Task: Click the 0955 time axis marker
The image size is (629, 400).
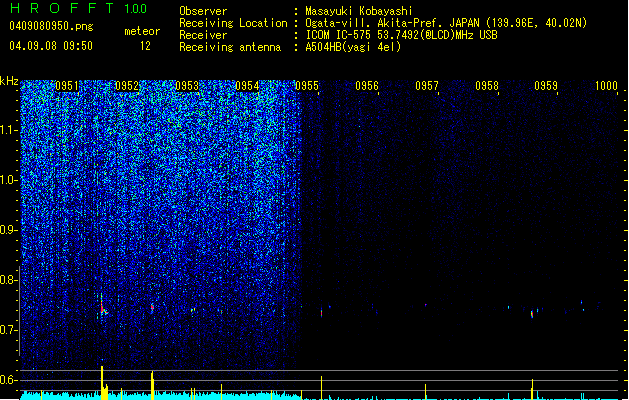Action: (307, 86)
